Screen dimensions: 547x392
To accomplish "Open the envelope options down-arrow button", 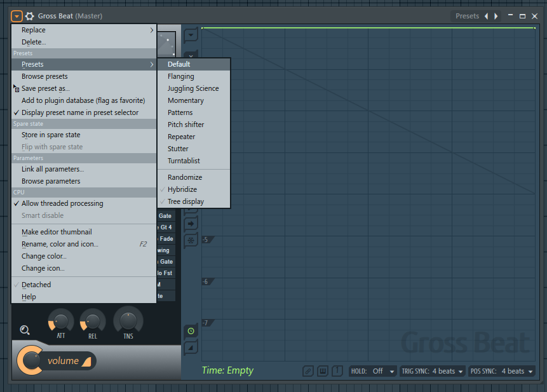I will (x=191, y=35).
